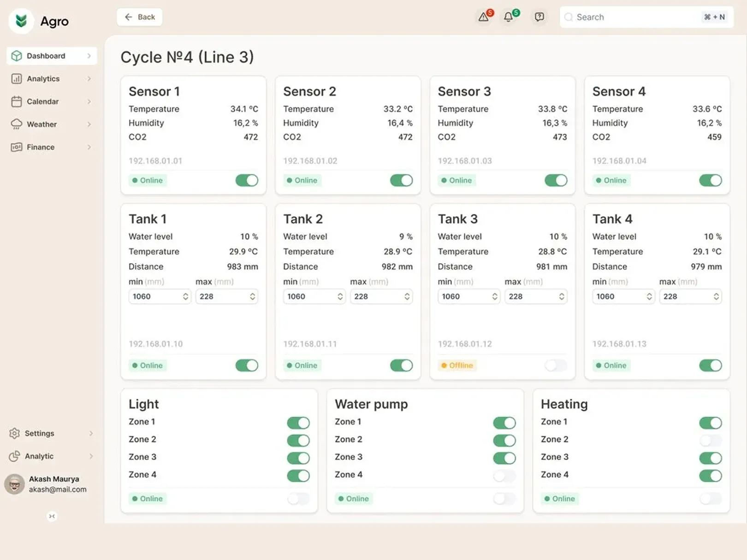Open the Dashboard menu item
The image size is (747, 560).
click(52, 56)
